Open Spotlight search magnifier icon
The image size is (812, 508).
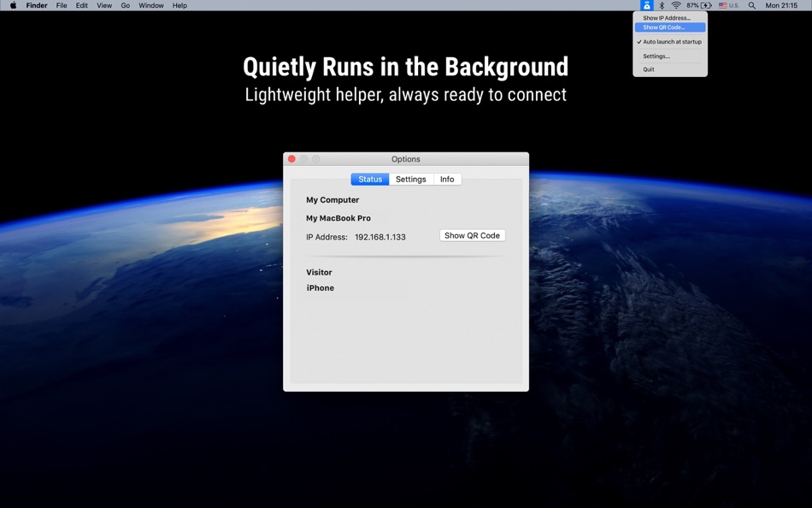752,5
